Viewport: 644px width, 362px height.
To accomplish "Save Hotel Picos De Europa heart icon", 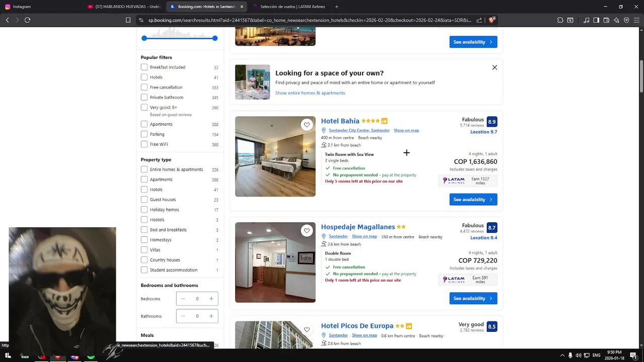I will (307, 330).
